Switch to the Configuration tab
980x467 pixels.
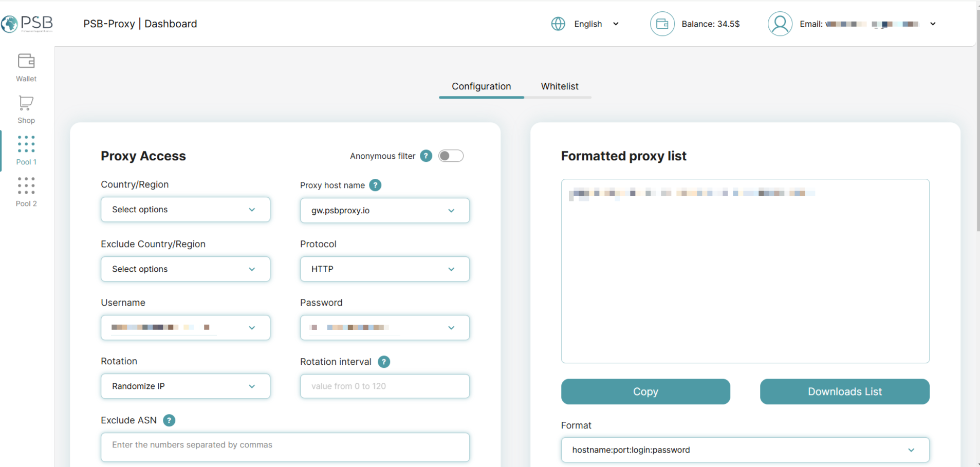click(x=481, y=86)
